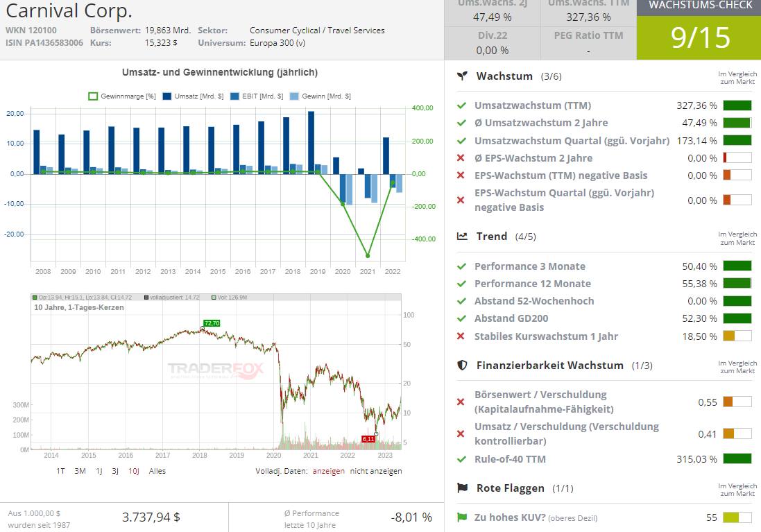Click the WACHSTUMS-CHECK header label

point(701,6)
